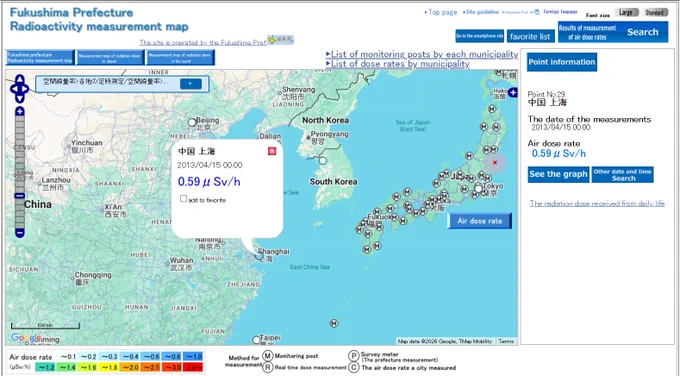The width and height of the screenshot is (680, 376).
Task: Select the ~1.0 dose rate color swatch
Action: 193,356
